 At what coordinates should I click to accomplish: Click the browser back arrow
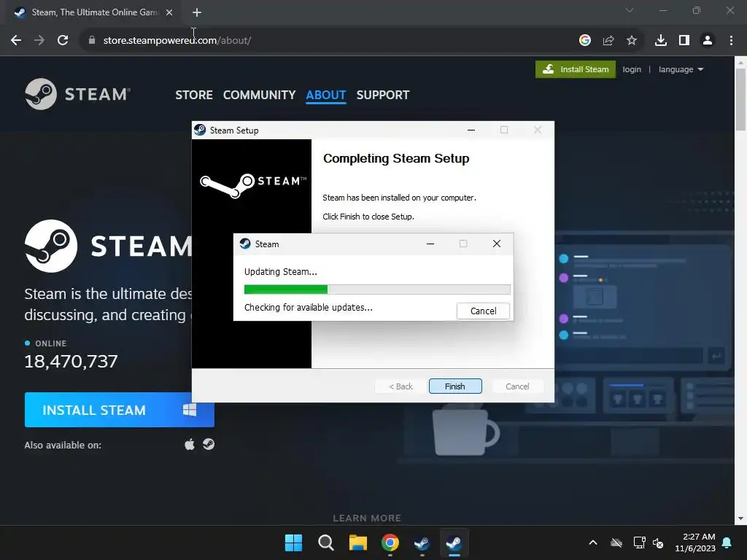(x=16, y=41)
